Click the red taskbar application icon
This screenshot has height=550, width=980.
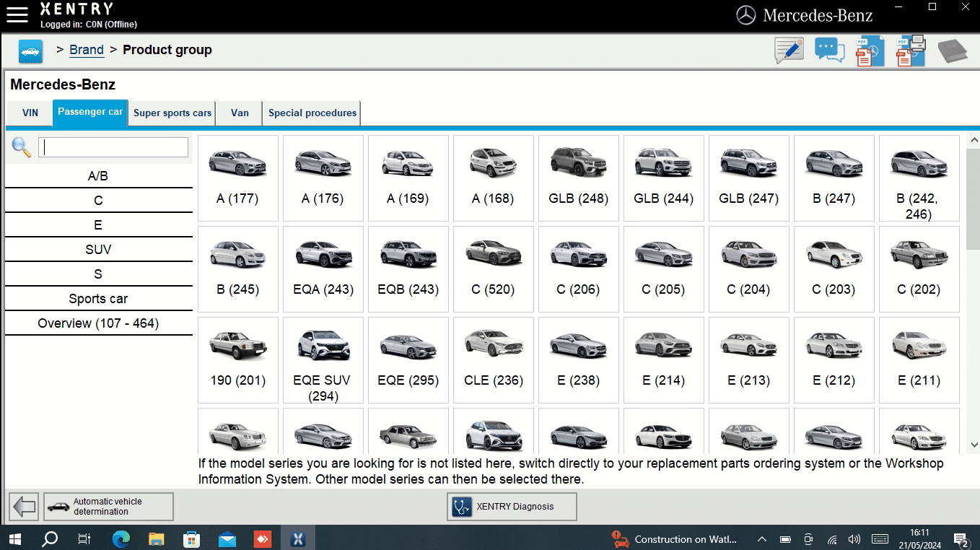tap(262, 538)
